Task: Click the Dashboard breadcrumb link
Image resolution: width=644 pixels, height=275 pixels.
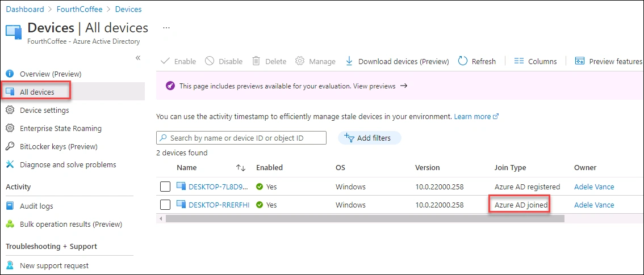Action: click(x=24, y=9)
